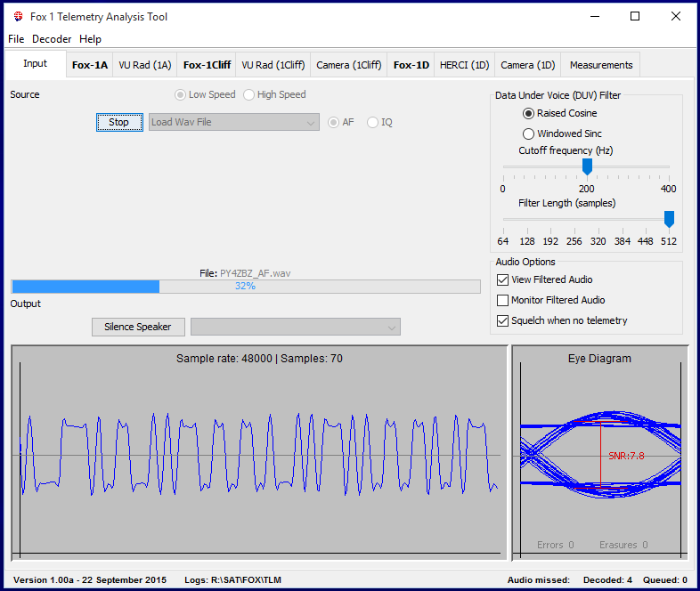Open the Help menu
This screenshot has height=591, width=700.
(x=90, y=39)
